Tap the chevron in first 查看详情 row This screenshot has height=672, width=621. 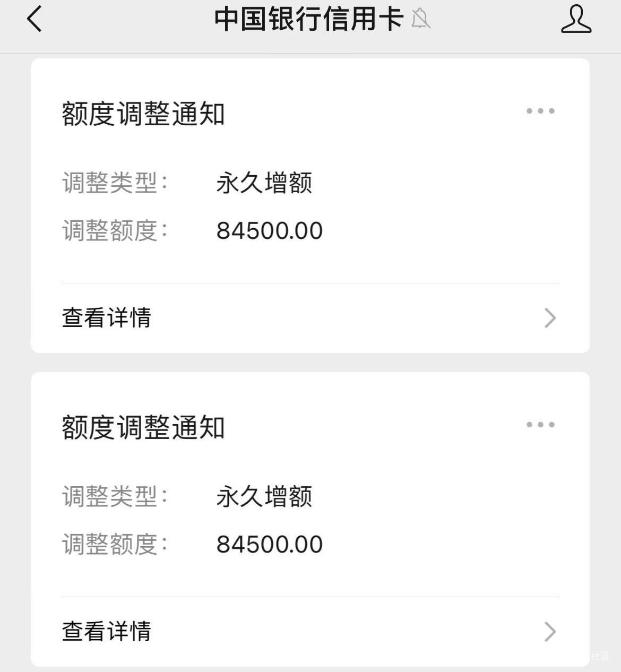point(550,318)
